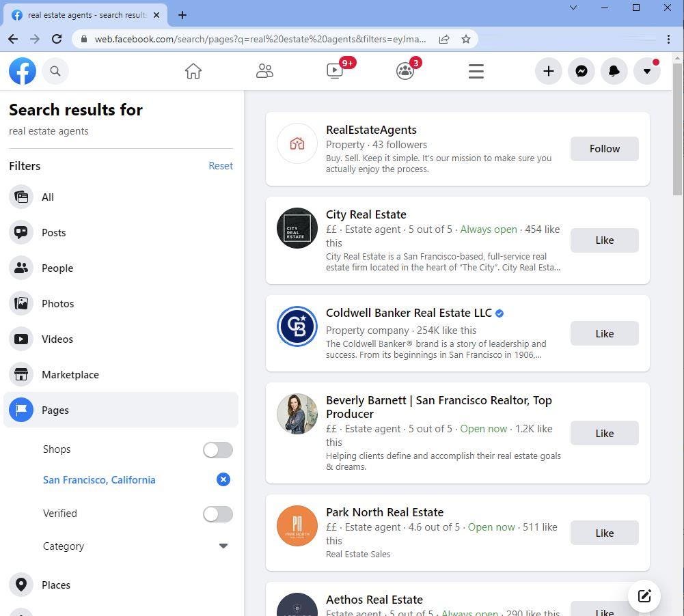684x616 pixels.
Task: Open Chrome tab search chevron
Action: (x=573, y=8)
